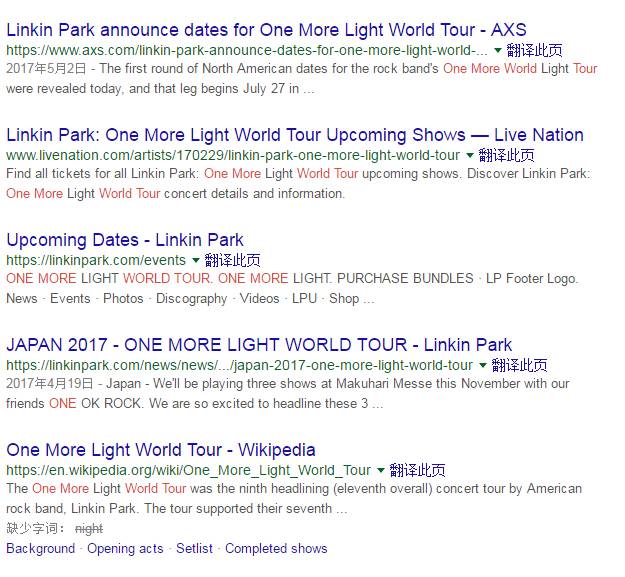
Task: Translate the linkinpark.com/events result page
Action: pyautogui.click(x=232, y=260)
